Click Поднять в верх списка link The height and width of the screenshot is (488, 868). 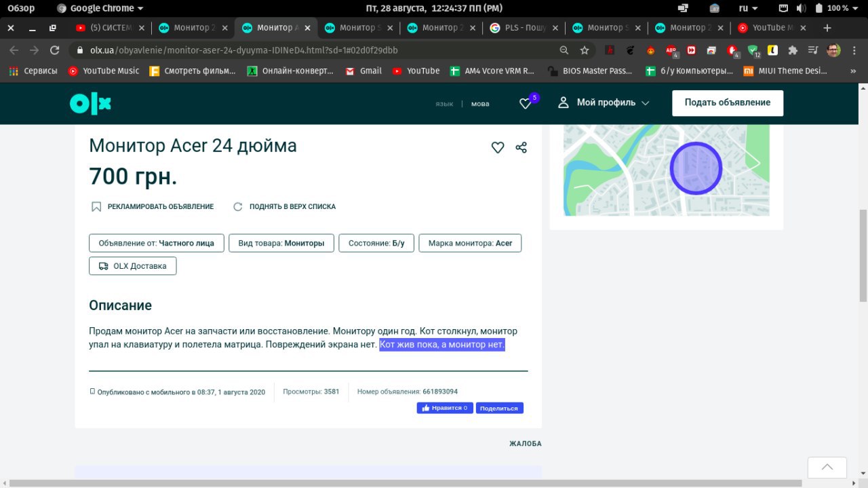[x=284, y=206]
